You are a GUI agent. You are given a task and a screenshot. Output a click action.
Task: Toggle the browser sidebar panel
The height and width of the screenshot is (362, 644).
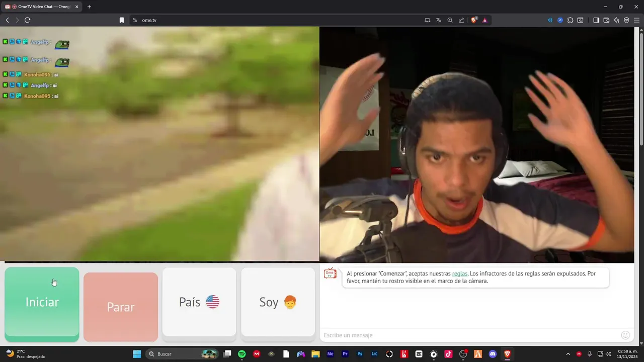tap(596, 20)
